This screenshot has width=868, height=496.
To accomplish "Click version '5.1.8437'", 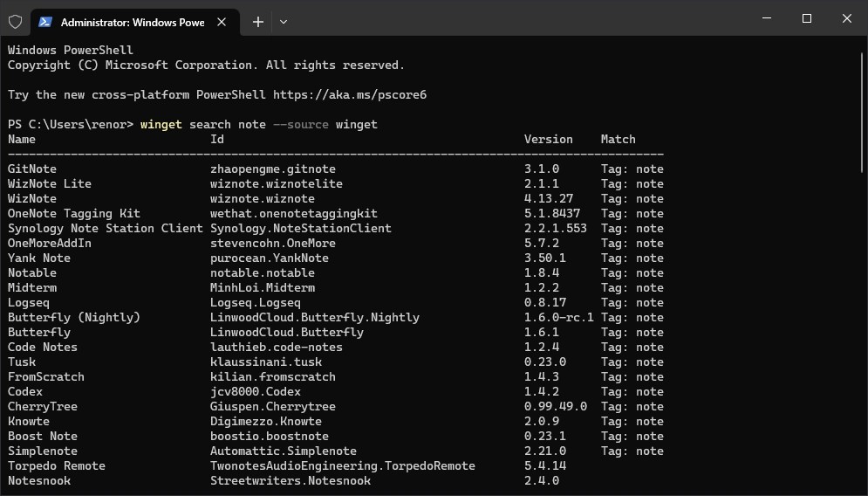I will click(552, 213).
